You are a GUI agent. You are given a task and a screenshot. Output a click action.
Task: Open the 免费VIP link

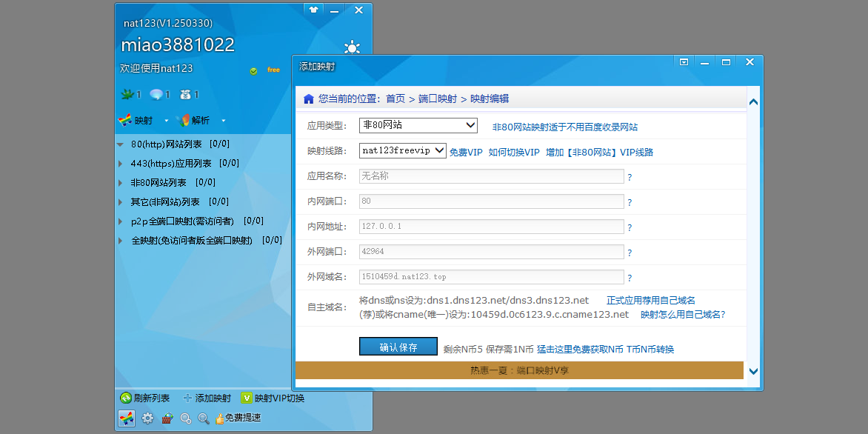point(466,153)
